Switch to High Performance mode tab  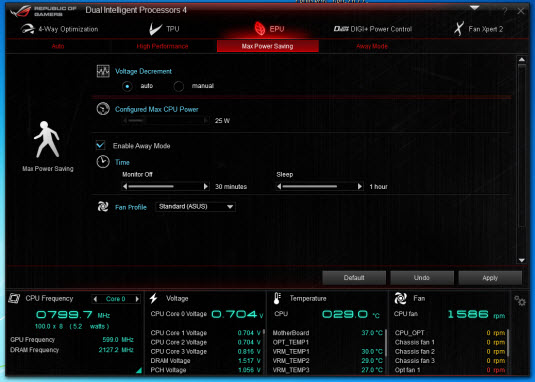point(162,46)
